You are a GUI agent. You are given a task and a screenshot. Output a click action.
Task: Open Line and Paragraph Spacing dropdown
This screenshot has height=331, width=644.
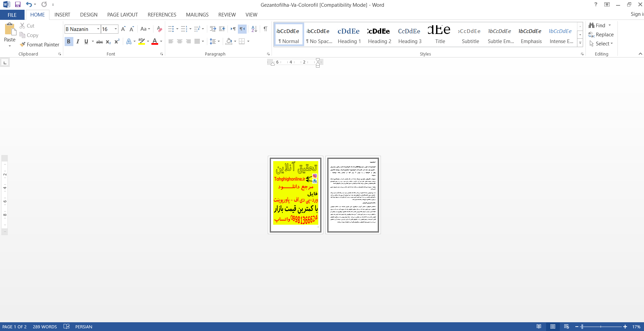[215, 41]
